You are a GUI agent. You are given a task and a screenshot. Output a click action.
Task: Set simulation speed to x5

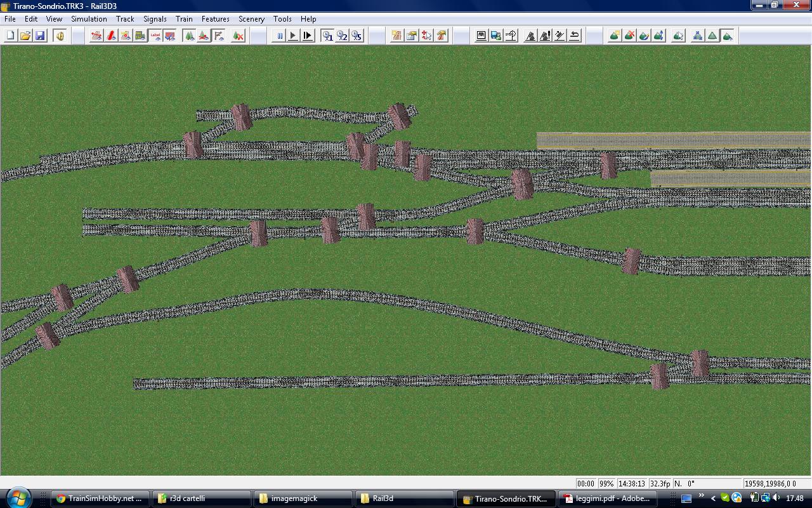[357, 36]
